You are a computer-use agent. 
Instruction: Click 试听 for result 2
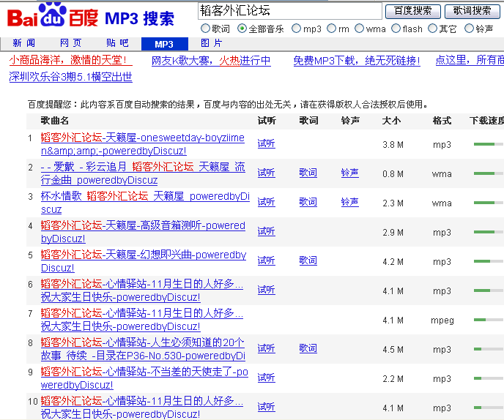266,173
